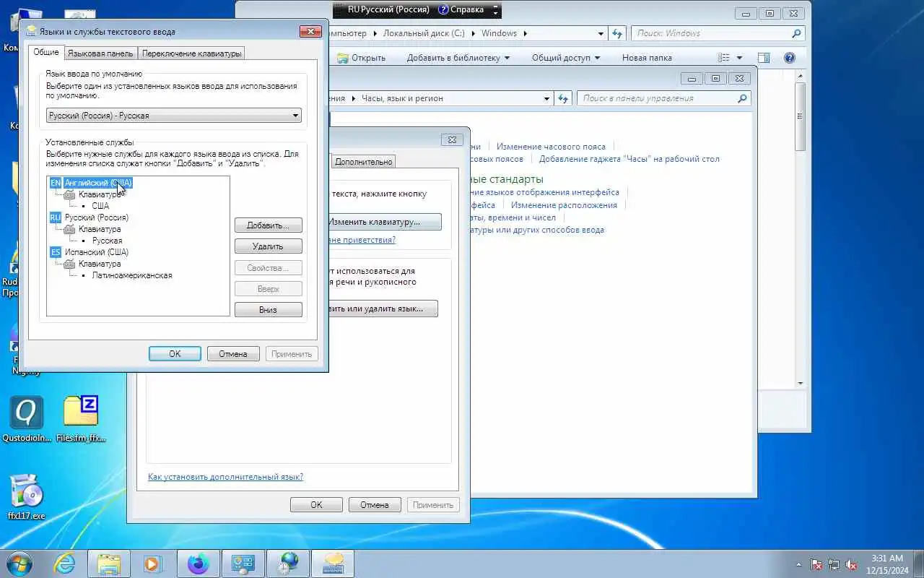Open Windows Explorer taskbar button
924x578 pixels.
pos(109,564)
